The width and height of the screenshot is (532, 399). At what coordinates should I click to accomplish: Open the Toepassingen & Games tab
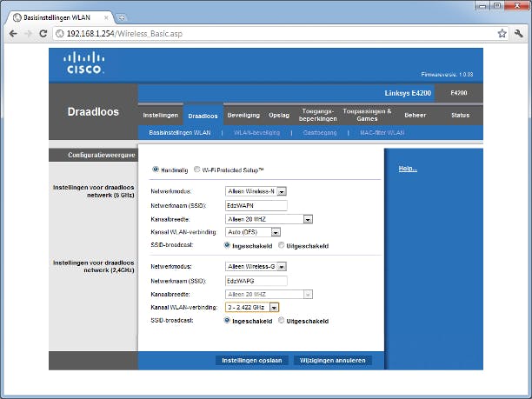pyautogui.click(x=367, y=115)
